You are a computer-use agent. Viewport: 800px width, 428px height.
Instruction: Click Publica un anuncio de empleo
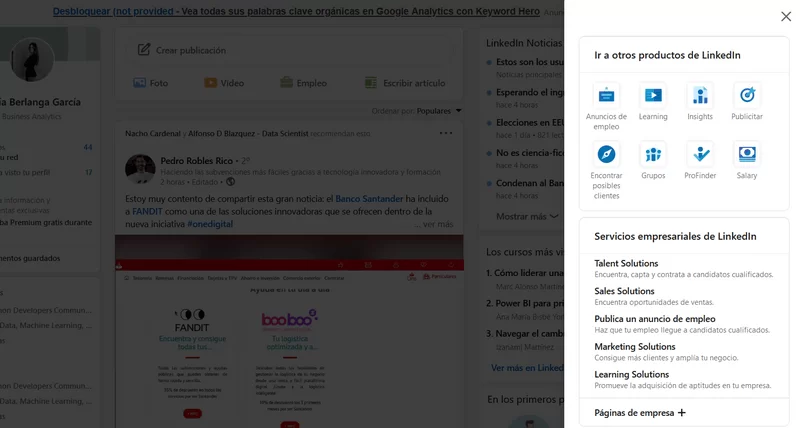655,319
